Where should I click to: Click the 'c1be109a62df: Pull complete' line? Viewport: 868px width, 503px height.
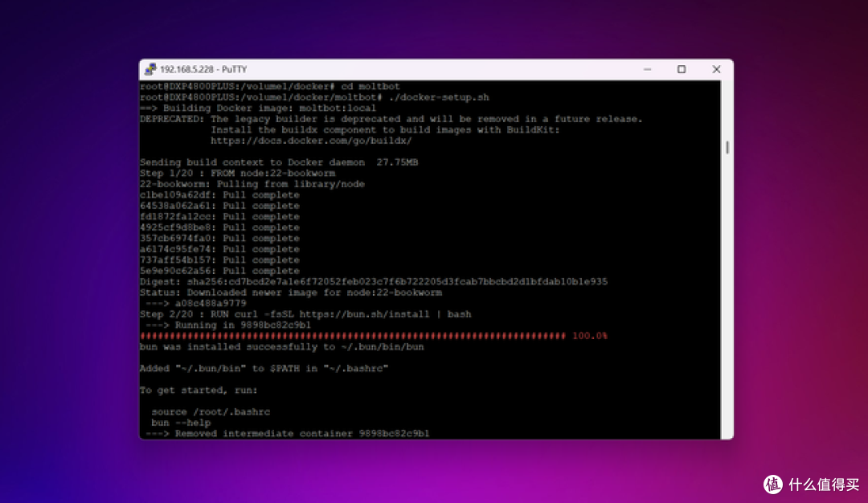pos(219,194)
